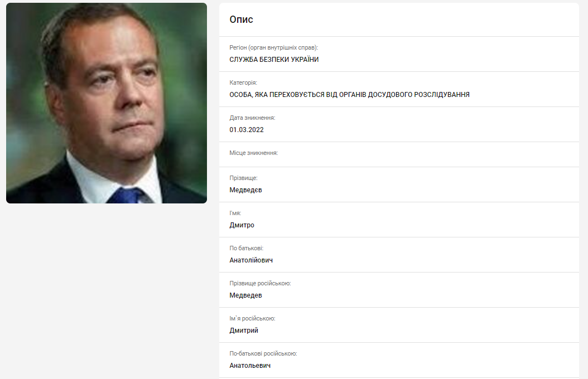Screen dimensions: 588x379
Task: Select the Ukrainian surname value 'Медведєв'
Action: [245, 190]
